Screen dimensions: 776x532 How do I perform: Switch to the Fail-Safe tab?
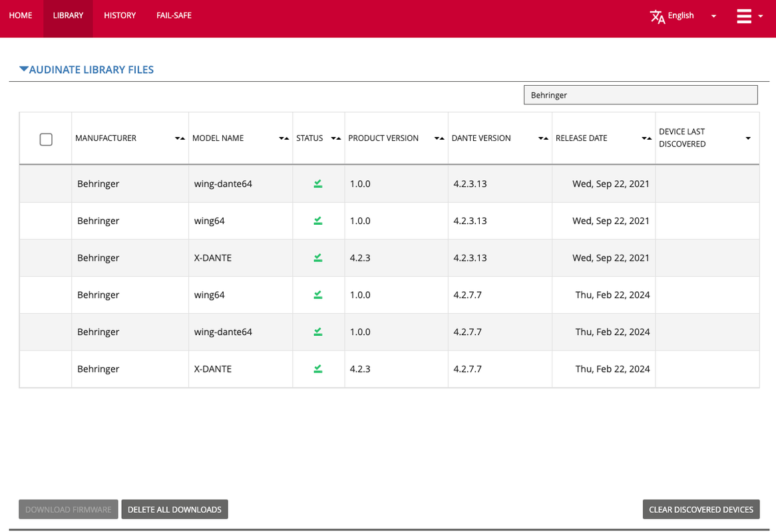(174, 15)
